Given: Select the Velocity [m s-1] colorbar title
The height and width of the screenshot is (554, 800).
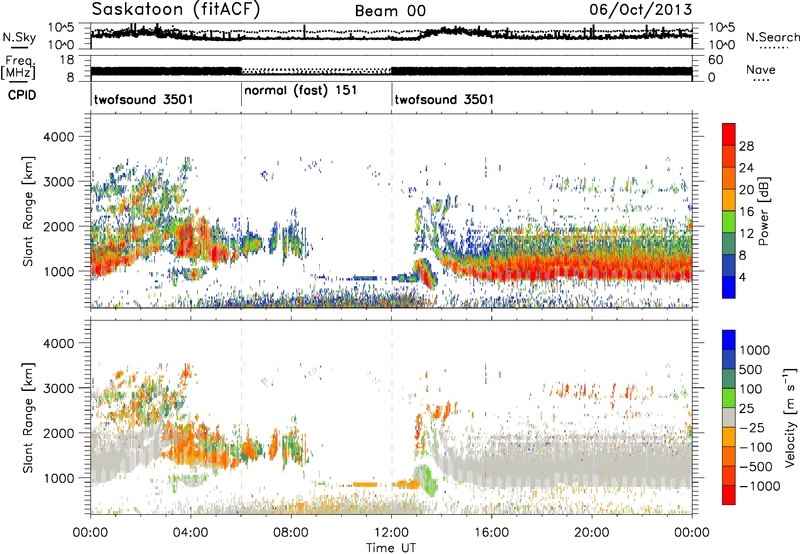Looking at the screenshot, I should tap(790, 417).
